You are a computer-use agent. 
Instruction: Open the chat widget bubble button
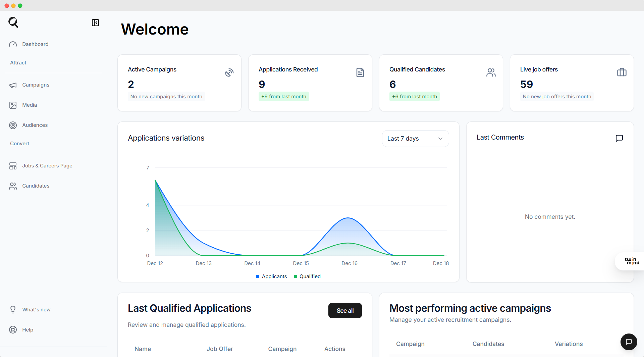[629, 342]
